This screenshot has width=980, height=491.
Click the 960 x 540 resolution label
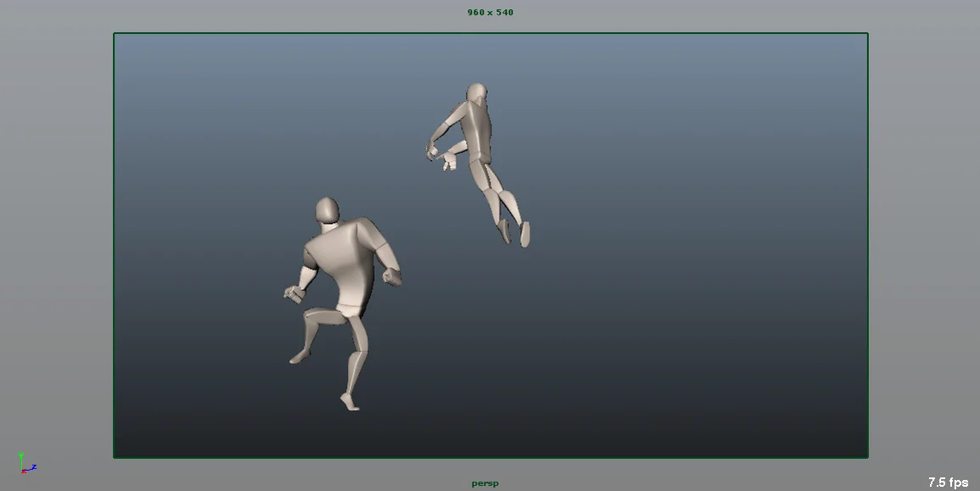tap(490, 13)
